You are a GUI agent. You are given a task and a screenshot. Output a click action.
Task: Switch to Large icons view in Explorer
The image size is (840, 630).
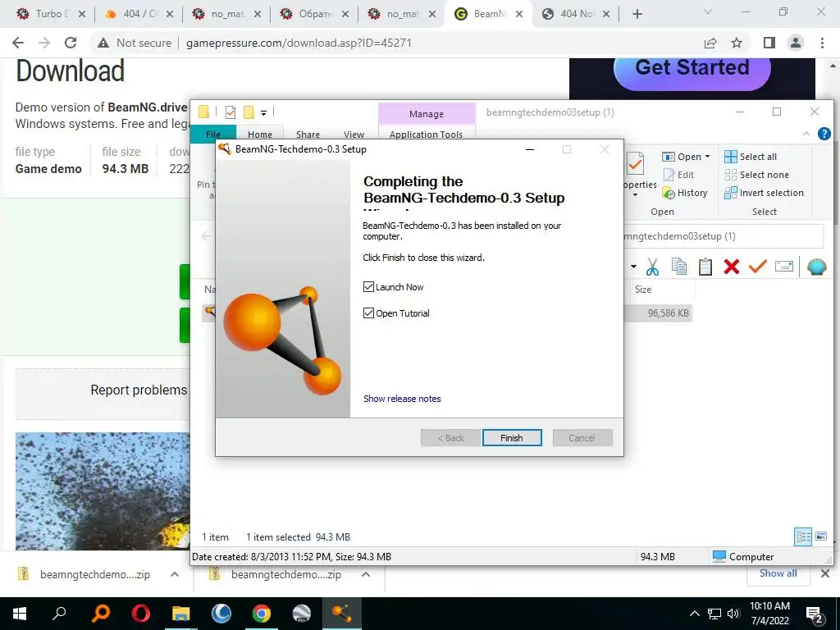click(821, 536)
